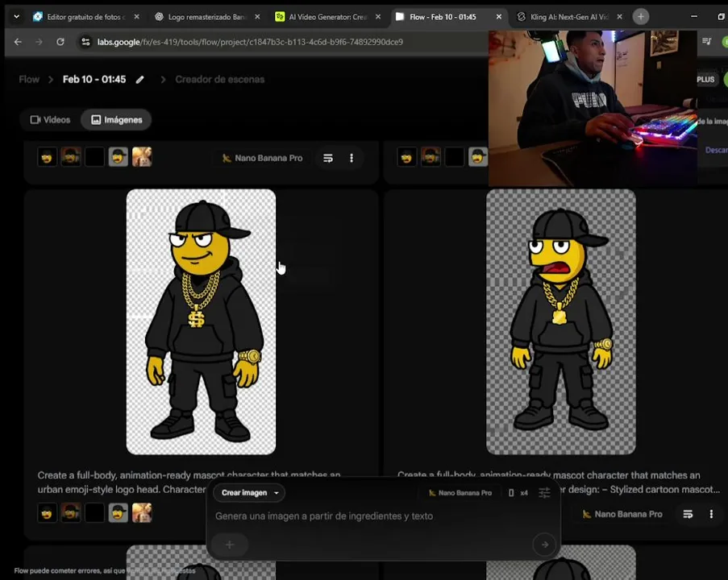Open the Creador de escenas breadcrumb
The height and width of the screenshot is (580, 728).
219,79
